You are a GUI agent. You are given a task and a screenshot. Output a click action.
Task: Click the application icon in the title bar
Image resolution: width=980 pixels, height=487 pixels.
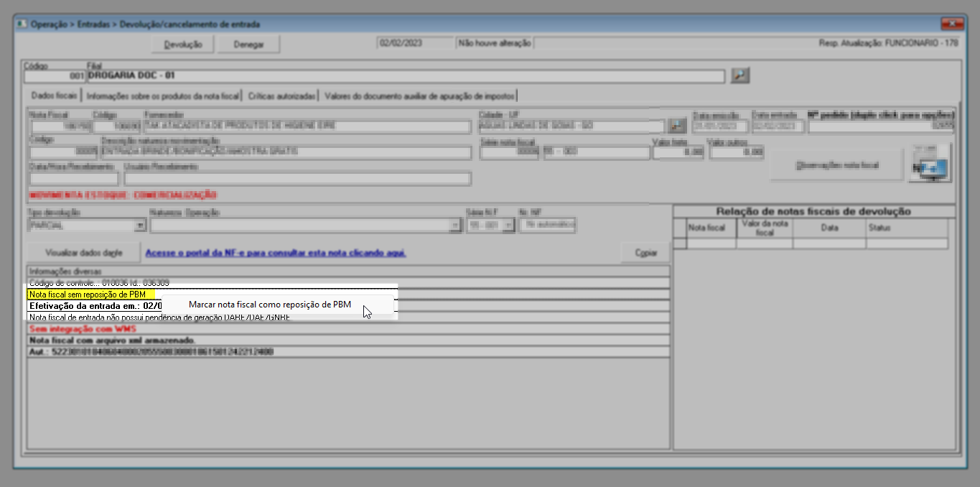pos(22,24)
